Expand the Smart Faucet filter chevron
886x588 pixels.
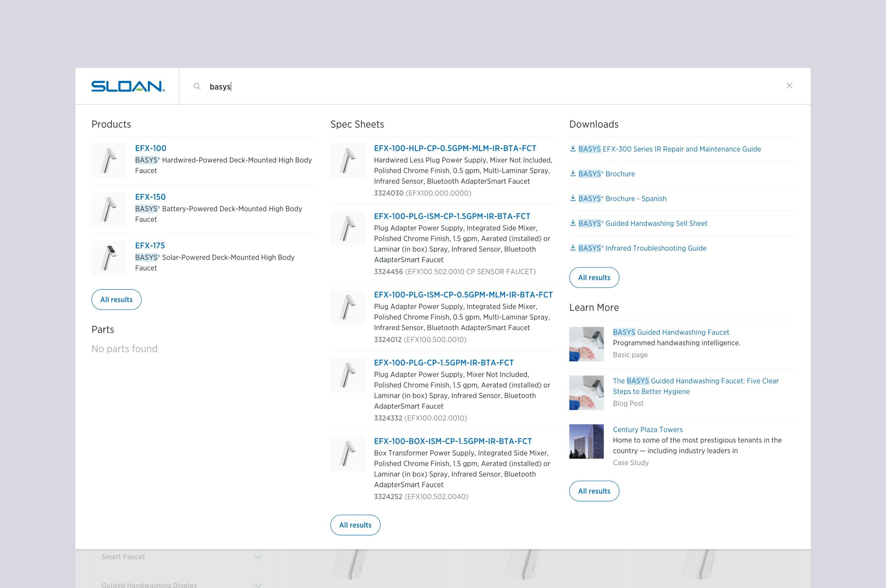[x=258, y=557]
